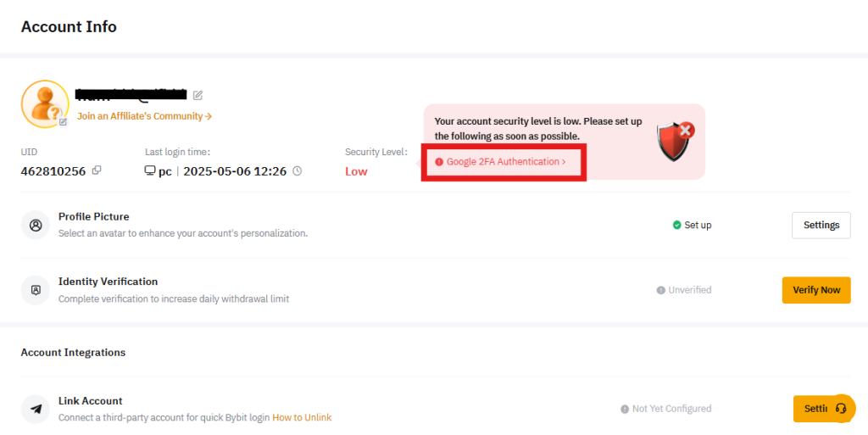Open the support headset chat icon
The height and width of the screenshot is (435, 868).
point(842,409)
